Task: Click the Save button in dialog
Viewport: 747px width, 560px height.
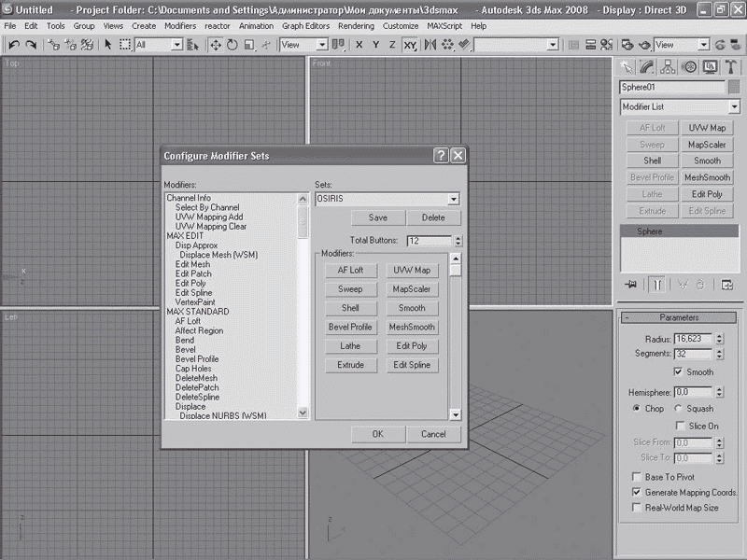Action: [378, 217]
